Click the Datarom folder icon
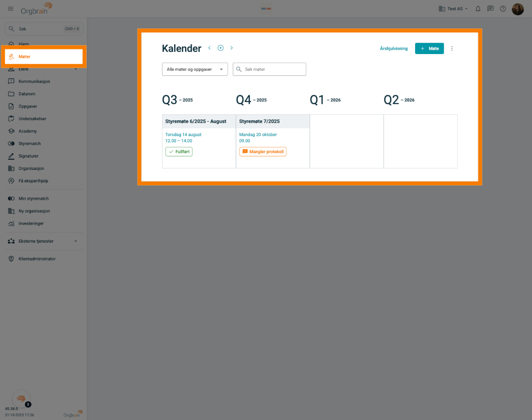The height and width of the screenshot is (420, 532). pos(11,94)
